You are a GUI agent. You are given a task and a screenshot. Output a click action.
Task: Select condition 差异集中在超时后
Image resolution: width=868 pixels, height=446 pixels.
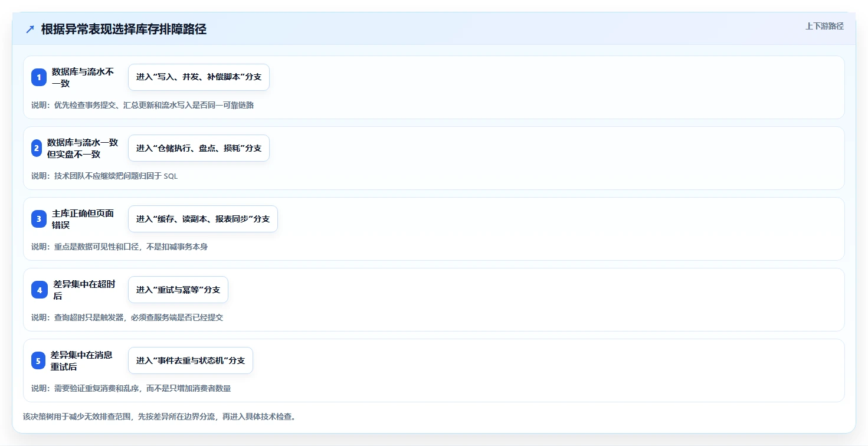click(x=84, y=290)
